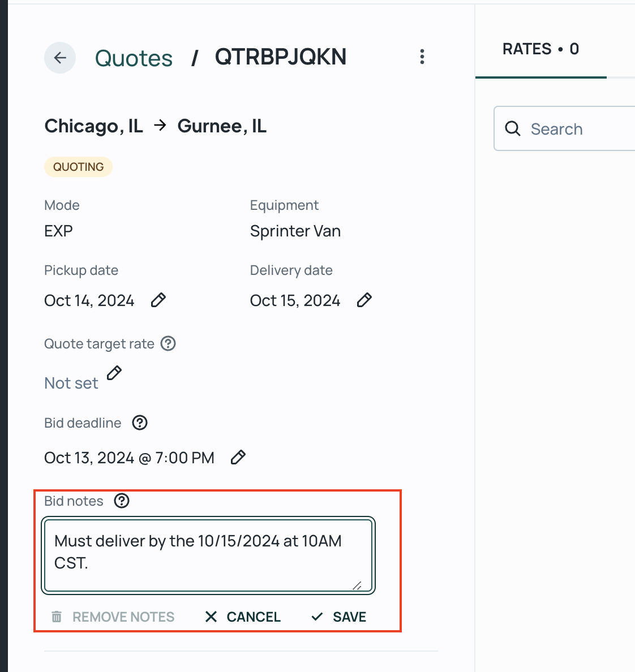This screenshot has width=635, height=672.
Task: Focus the Search input field
Action: 564,128
